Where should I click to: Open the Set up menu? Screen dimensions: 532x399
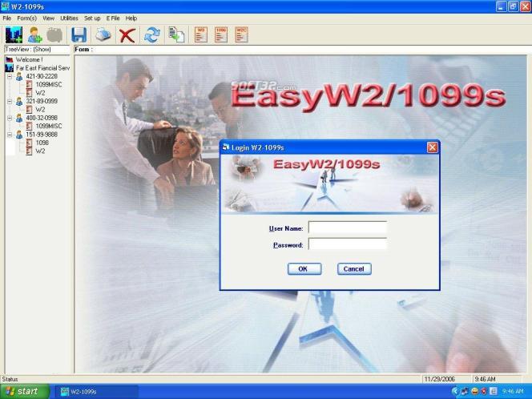[92, 18]
